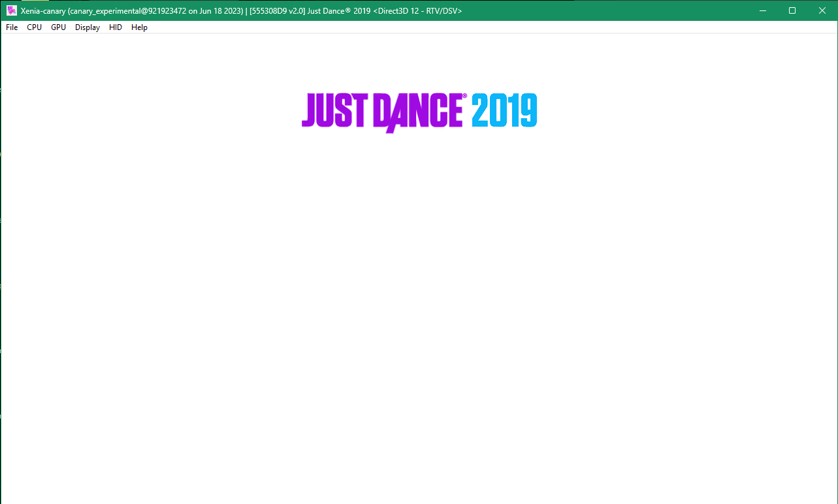Image resolution: width=838 pixels, height=504 pixels.
Task: Click the Just Dance 2019 logo
Action: point(419,112)
